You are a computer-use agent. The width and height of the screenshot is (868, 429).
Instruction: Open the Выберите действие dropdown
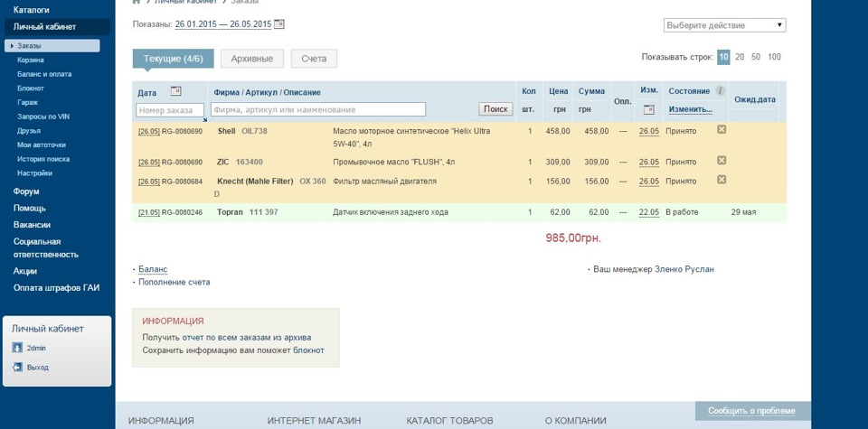pos(724,25)
